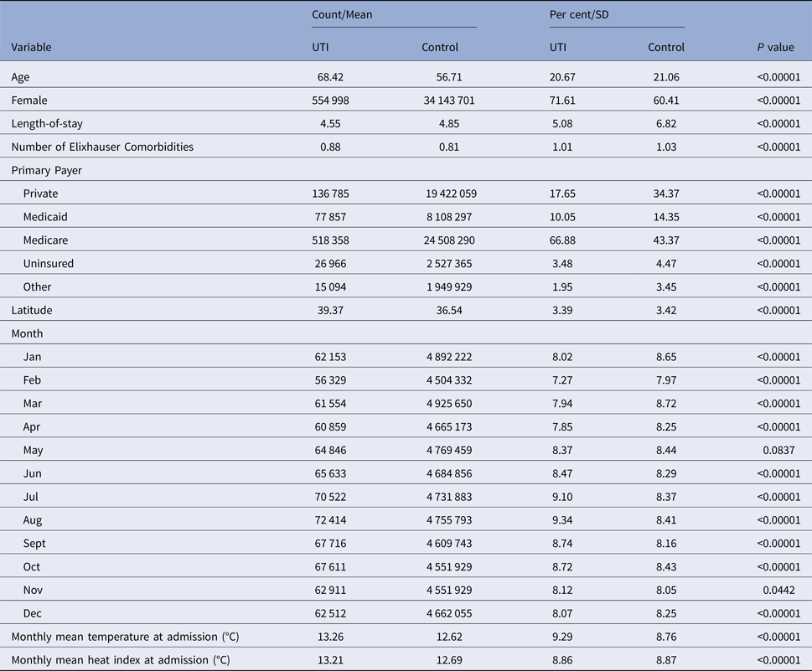Select the Age row label

pyautogui.click(x=20, y=77)
